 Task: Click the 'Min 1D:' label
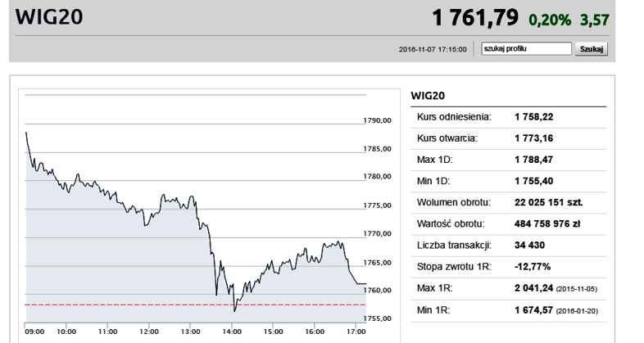433,181
